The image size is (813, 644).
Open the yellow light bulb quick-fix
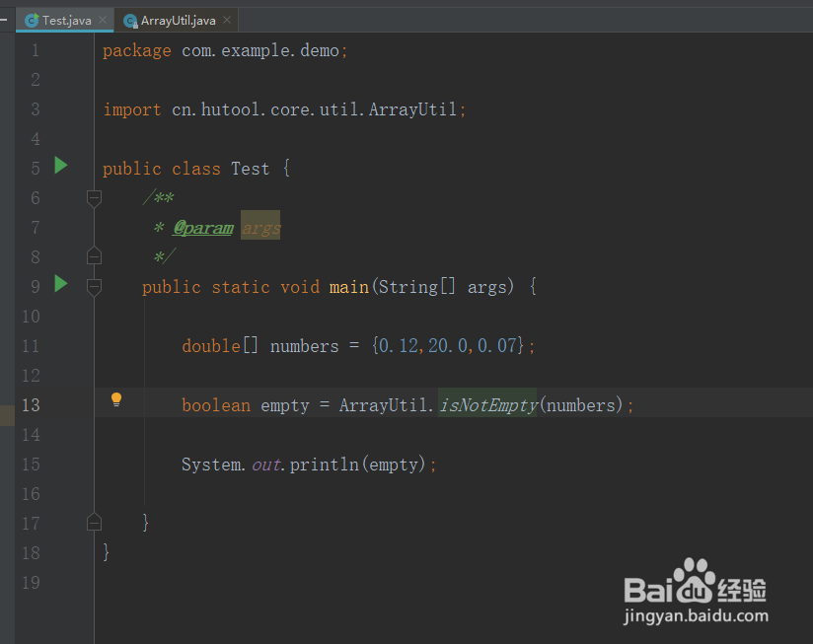pyautogui.click(x=116, y=399)
